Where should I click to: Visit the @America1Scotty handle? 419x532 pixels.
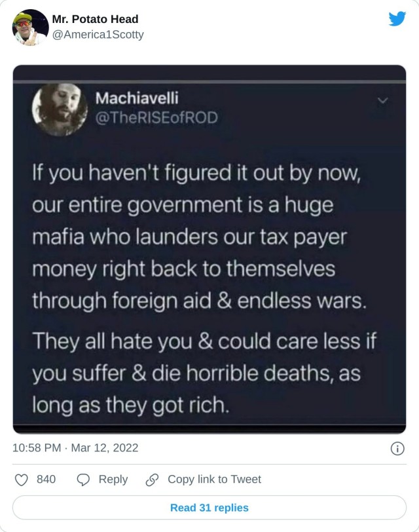pyautogui.click(x=98, y=35)
